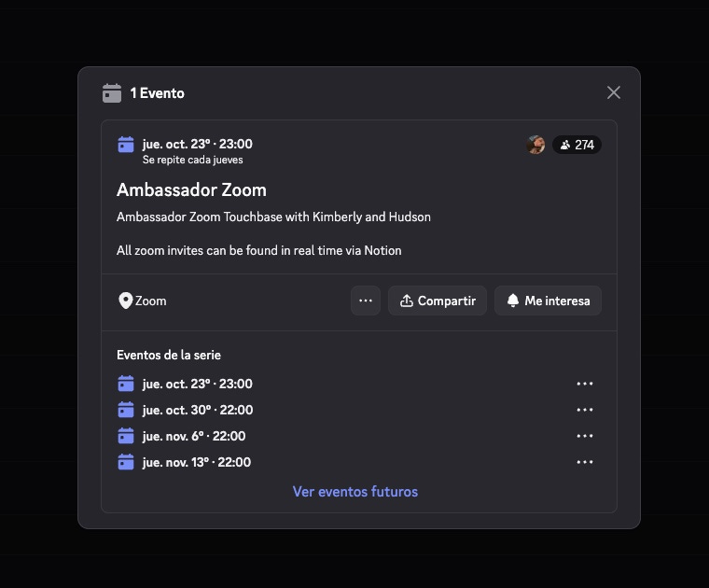Image resolution: width=709 pixels, height=588 pixels.
Task: Select series event jue. nov. 6º · 22:00
Action: [x=194, y=436]
